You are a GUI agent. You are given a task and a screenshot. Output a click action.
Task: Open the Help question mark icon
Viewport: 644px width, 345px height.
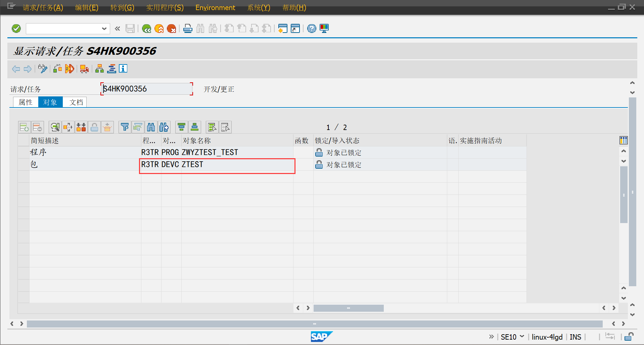coord(312,29)
